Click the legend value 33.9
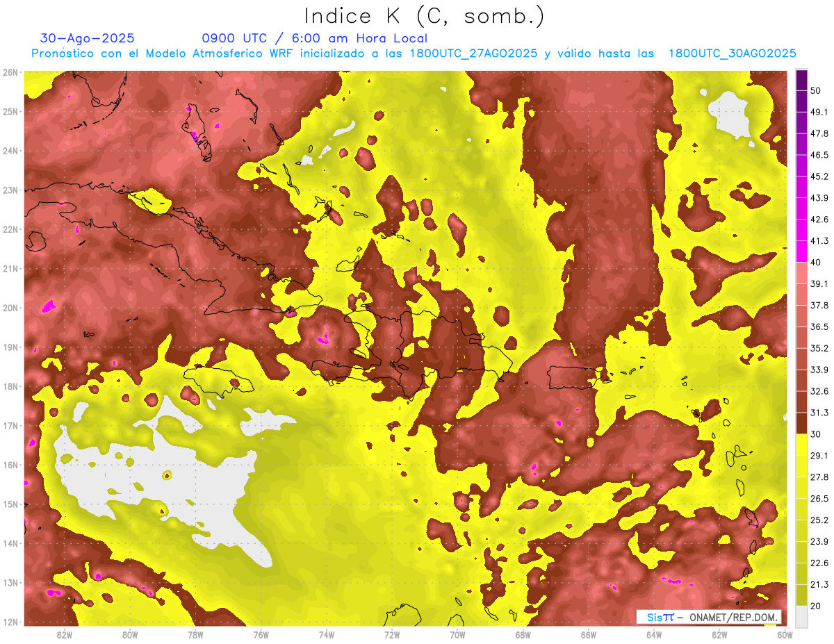Viewport: 834px width, 644px height. coord(819,370)
